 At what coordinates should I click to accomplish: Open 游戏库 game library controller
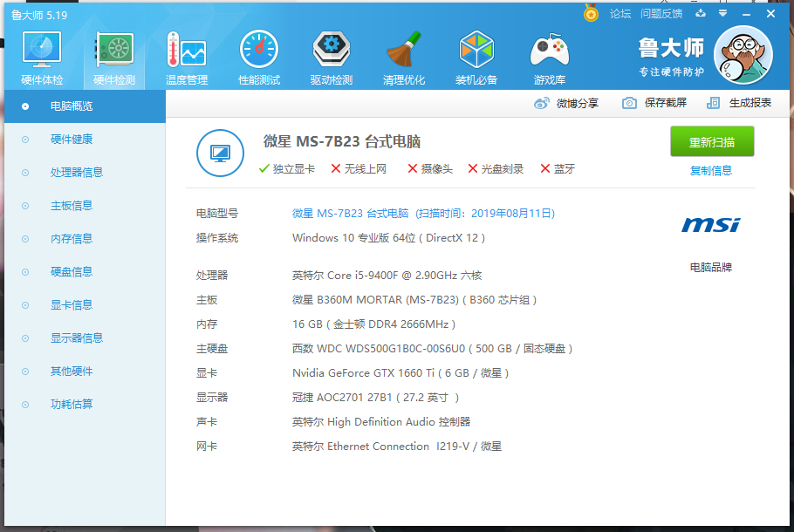pyautogui.click(x=550, y=58)
